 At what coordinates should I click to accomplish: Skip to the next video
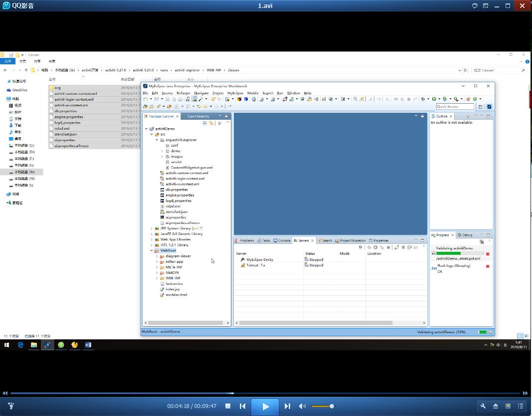[x=287, y=407]
